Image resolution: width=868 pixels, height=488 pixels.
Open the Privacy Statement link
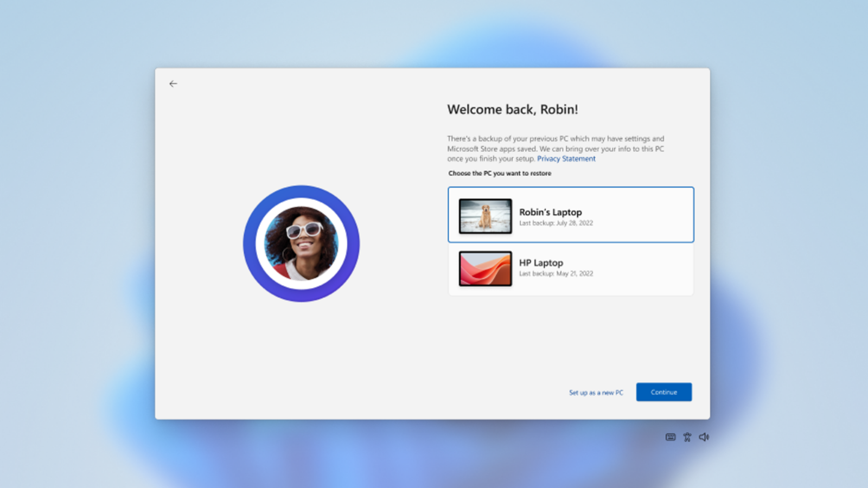(x=566, y=158)
